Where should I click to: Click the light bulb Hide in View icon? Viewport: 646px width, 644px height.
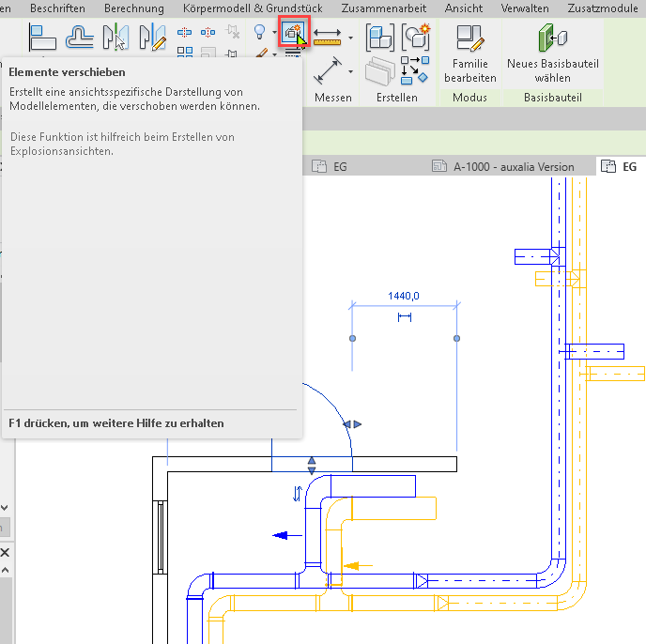click(x=260, y=34)
